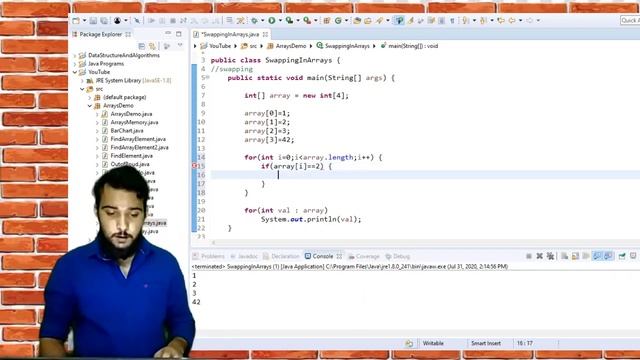Click the New file toolbar icon
This screenshot has height=360, width=640.
(x=76, y=20)
